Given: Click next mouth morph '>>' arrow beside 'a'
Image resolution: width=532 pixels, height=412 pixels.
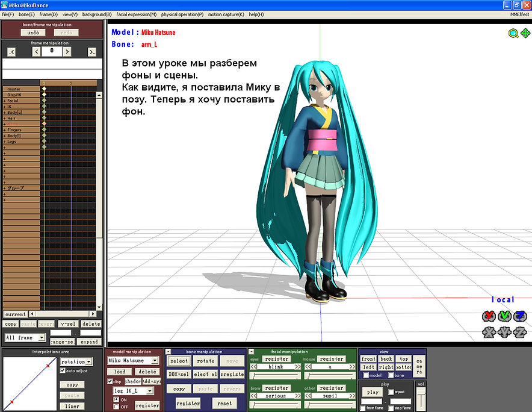Looking at the screenshot, I should click(x=352, y=367).
